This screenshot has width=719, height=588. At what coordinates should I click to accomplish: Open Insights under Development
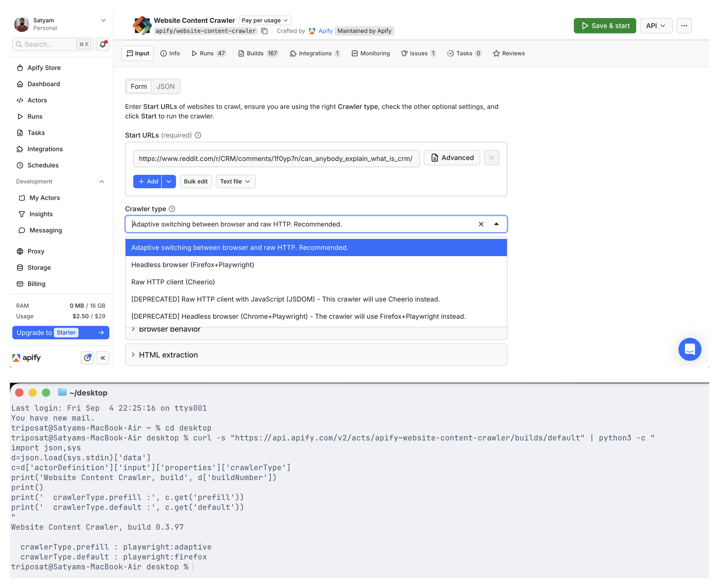point(41,214)
